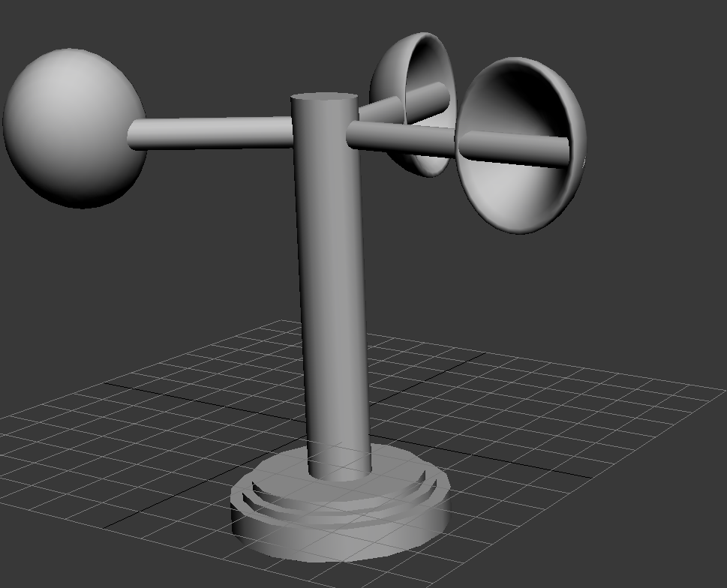
Task: Click the grid floor to the right of the base
Action: [525, 465]
